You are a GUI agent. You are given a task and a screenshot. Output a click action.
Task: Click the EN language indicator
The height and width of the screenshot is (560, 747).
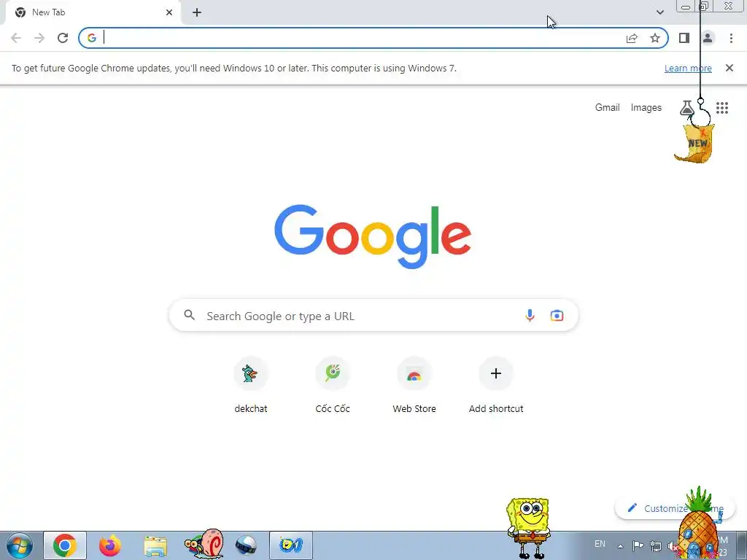click(x=600, y=544)
